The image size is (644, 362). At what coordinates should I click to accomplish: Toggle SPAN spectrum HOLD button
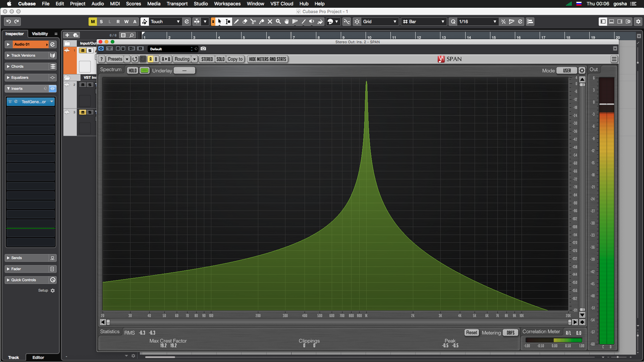point(132,71)
